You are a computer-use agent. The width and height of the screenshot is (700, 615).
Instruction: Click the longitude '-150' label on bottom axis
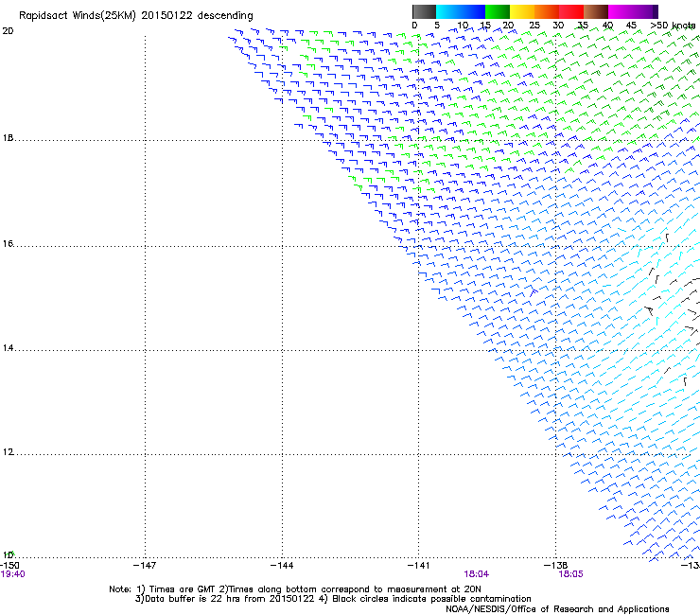(x=9, y=566)
